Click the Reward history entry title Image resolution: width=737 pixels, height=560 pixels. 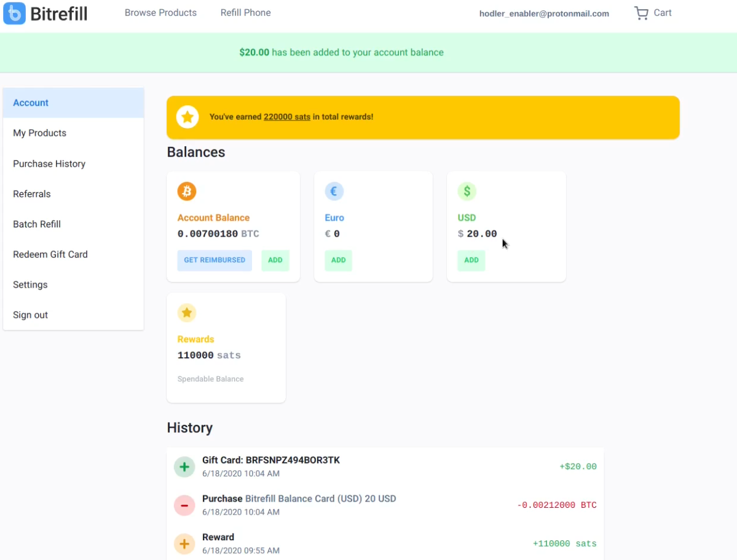[x=218, y=537]
